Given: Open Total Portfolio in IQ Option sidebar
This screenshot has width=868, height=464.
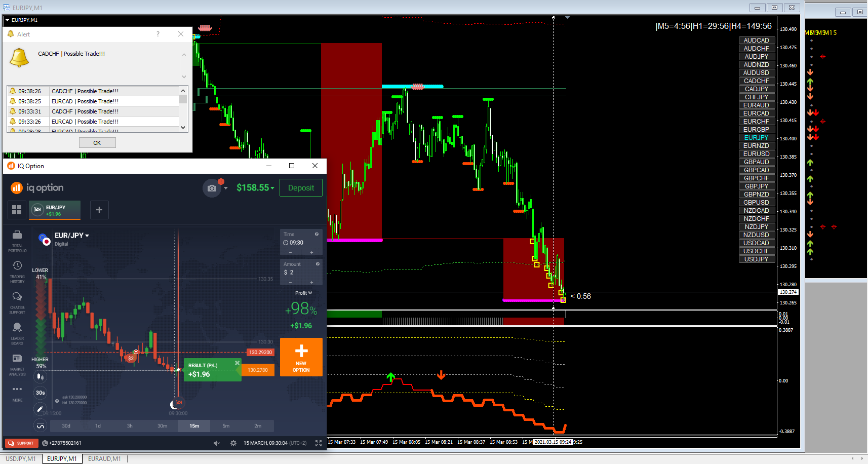Looking at the screenshot, I should 17,241.
